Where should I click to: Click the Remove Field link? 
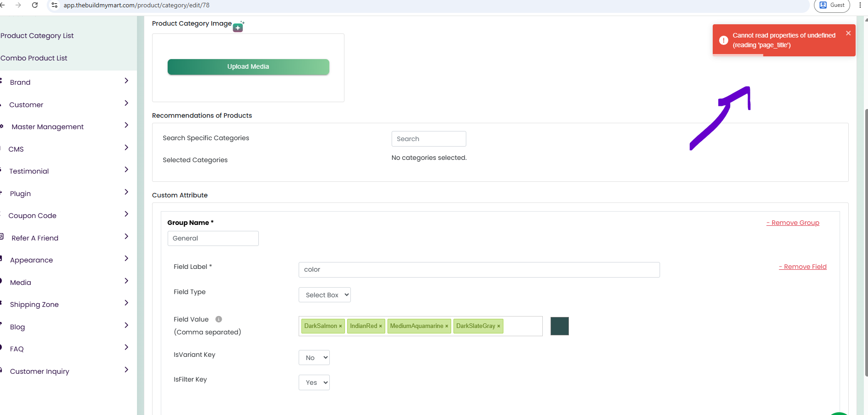[803, 267]
